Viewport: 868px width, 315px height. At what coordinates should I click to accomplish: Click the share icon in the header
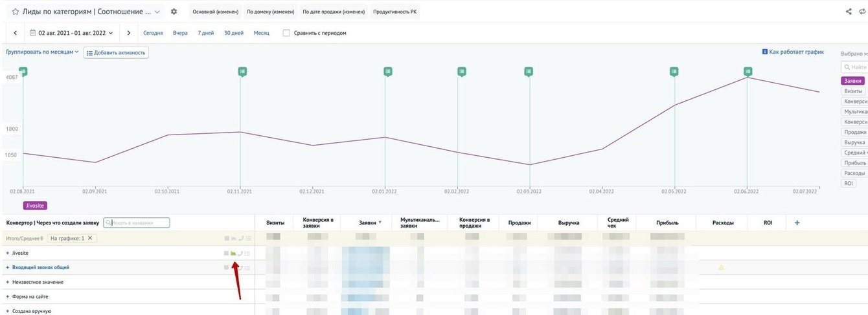pyautogui.click(x=849, y=12)
